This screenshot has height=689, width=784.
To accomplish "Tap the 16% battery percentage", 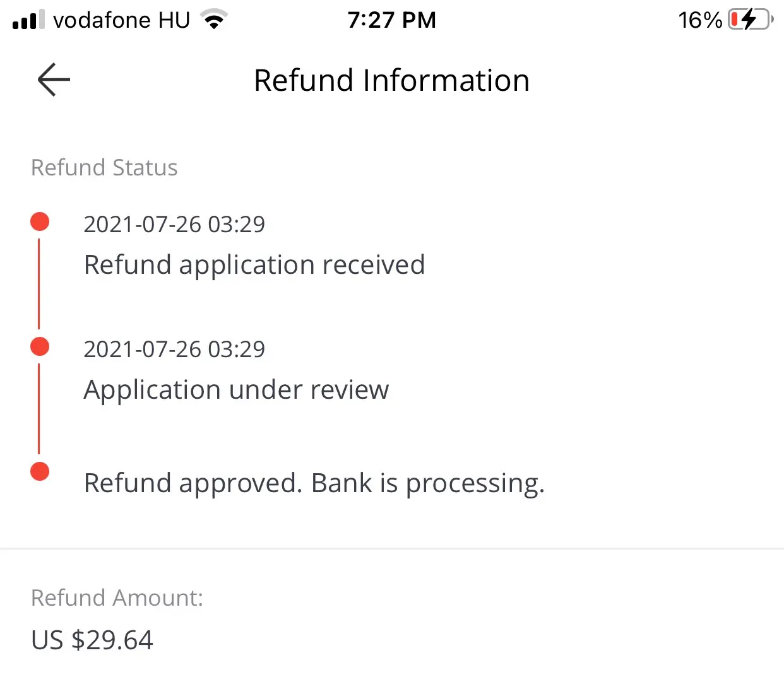I will (x=699, y=20).
